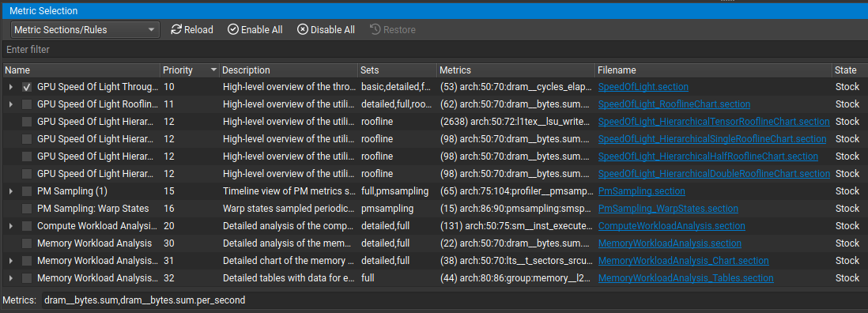Sort by the Priority column header

[190, 70]
